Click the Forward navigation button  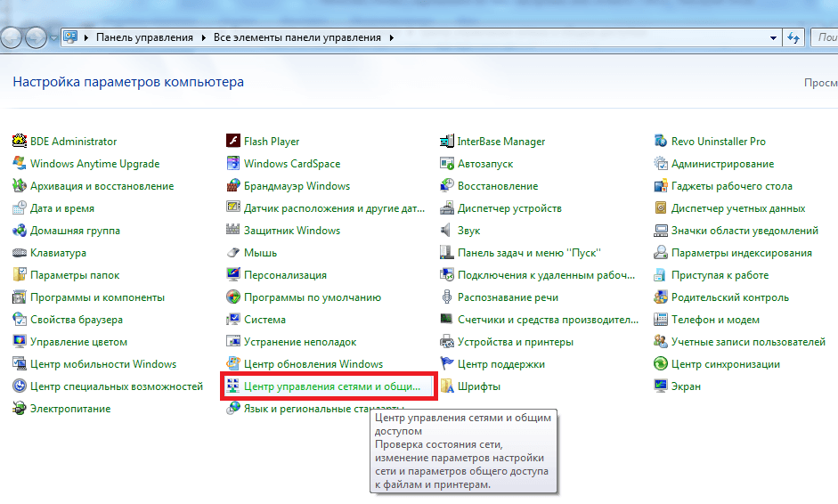pos(36,38)
